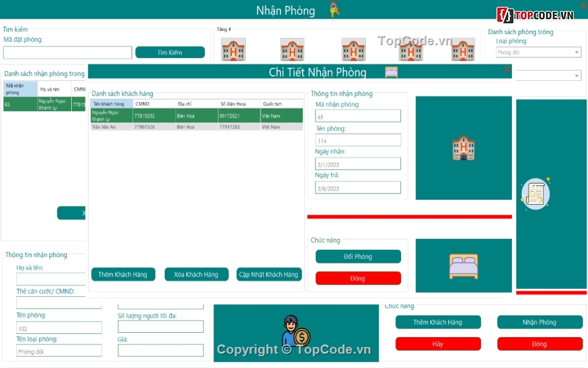Select the Nguyễn Ngọc Khánh Ly row in the customer list
The image size is (588, 368).
[x=196, y=116]
